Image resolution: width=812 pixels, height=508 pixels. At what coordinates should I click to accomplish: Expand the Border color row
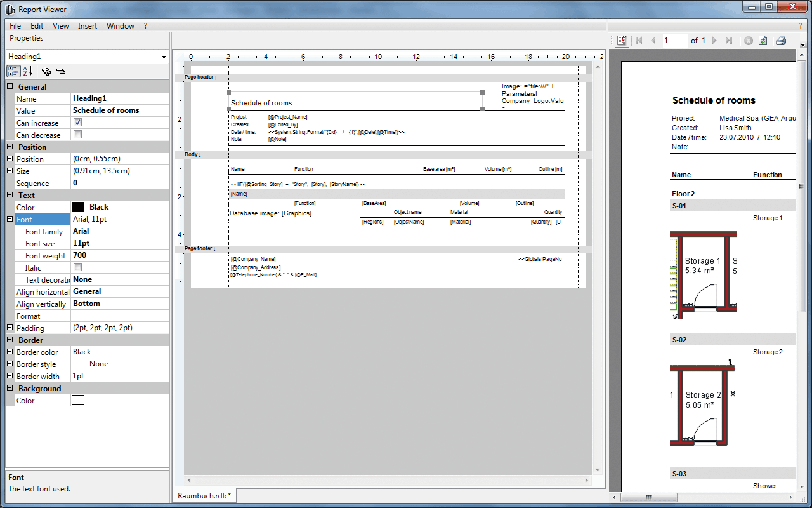click(x=10, y=352)
